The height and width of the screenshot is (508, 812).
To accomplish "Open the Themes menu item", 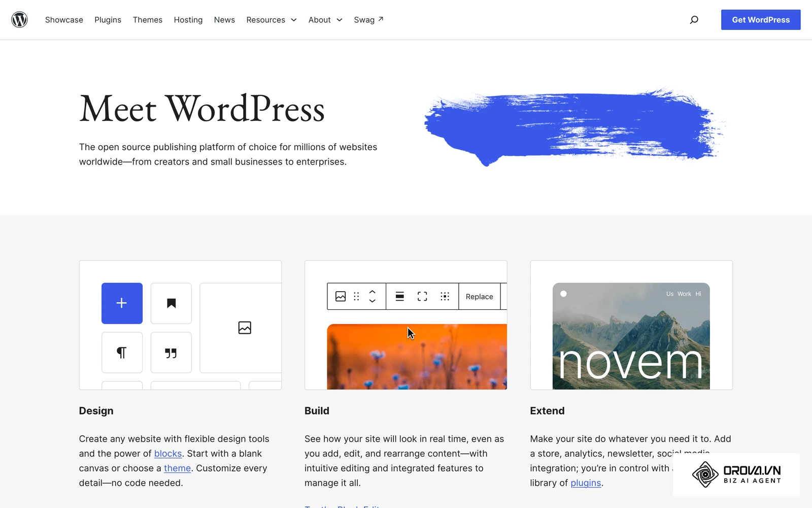I will pyautogui.click(x=148, y=20).
